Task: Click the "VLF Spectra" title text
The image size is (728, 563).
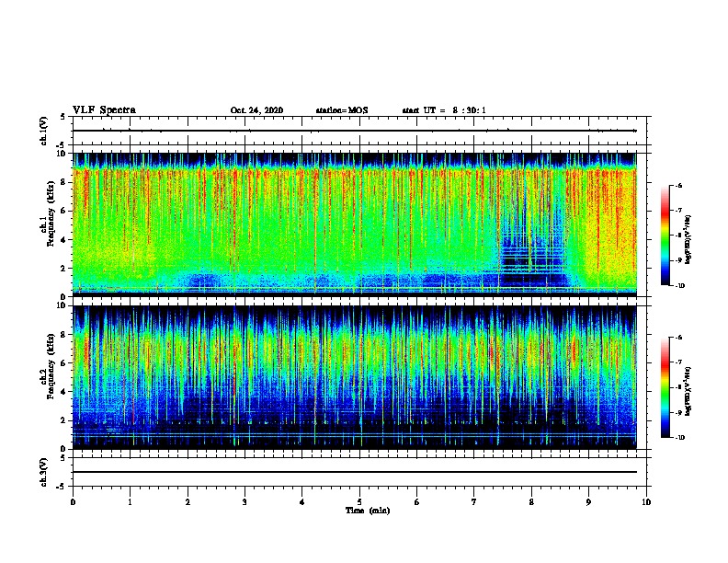Action: (104, 110)
